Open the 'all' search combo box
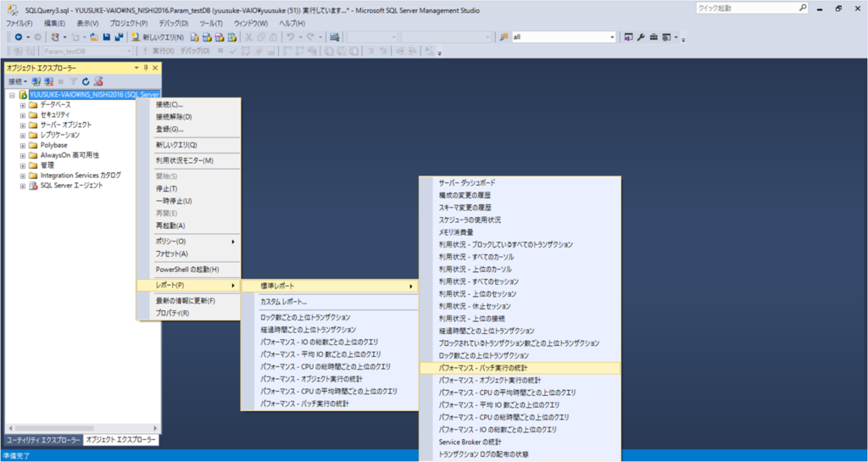This screenshot has width=868, height=462. tap(612, 37)
